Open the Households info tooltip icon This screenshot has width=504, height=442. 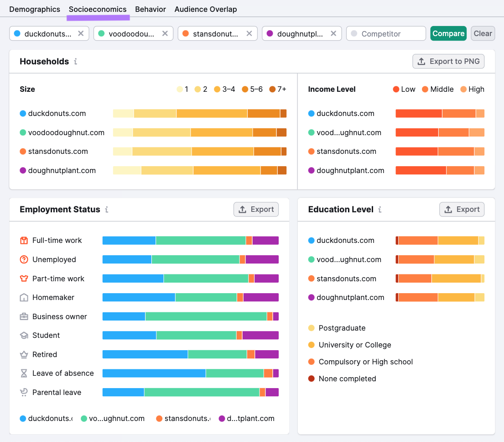76,62
